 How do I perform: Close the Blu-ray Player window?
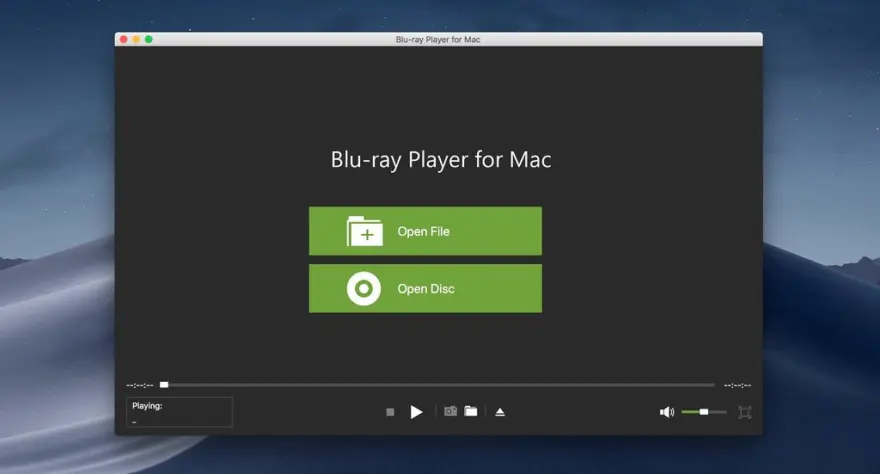(123, 39)
